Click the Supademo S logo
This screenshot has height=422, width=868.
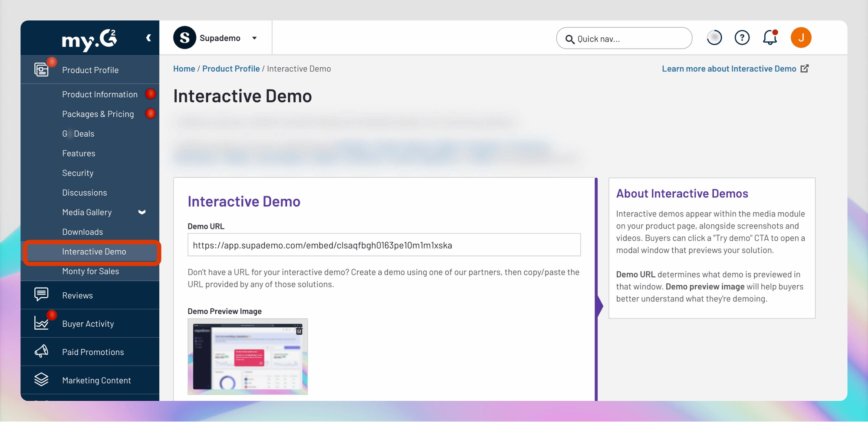[184, 38]
